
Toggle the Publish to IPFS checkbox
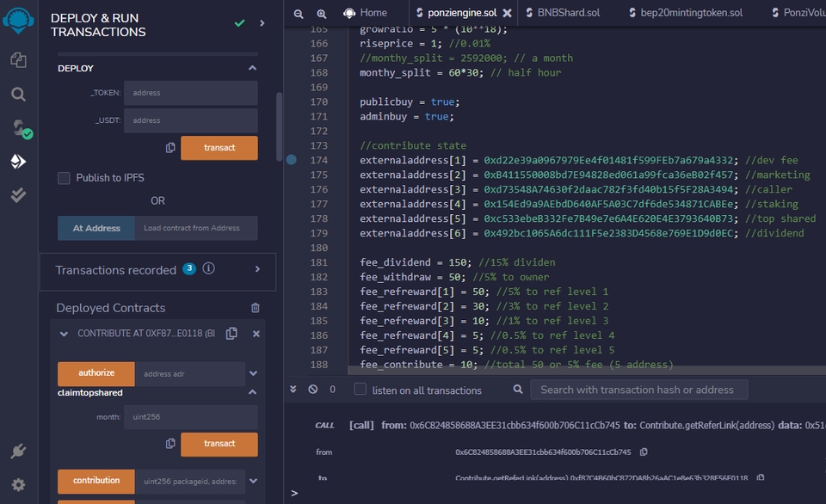(64, 178)
